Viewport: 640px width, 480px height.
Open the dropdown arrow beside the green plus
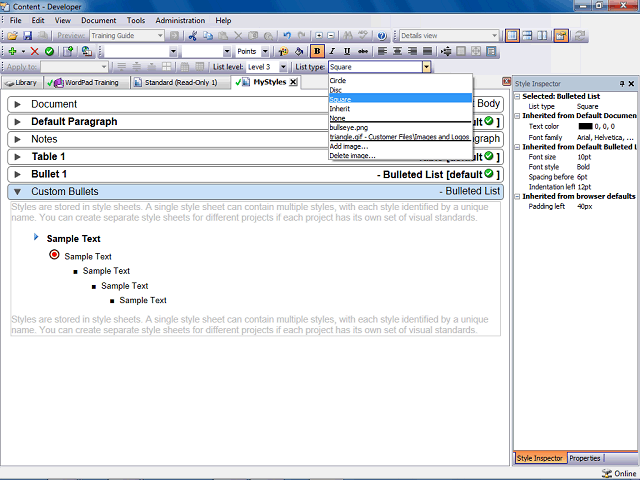click(23, 51)
